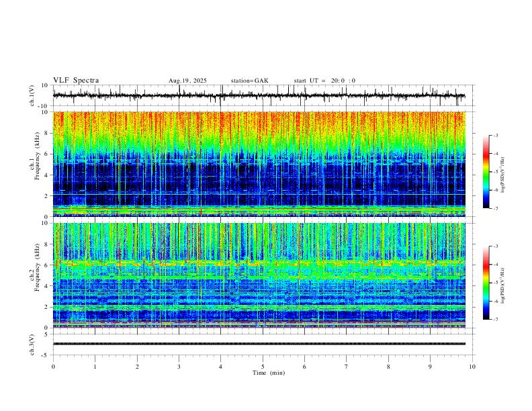The image size is (532, 411).
Task: Click the 'ch.3(V)' axis label
Action: [32, 345]
